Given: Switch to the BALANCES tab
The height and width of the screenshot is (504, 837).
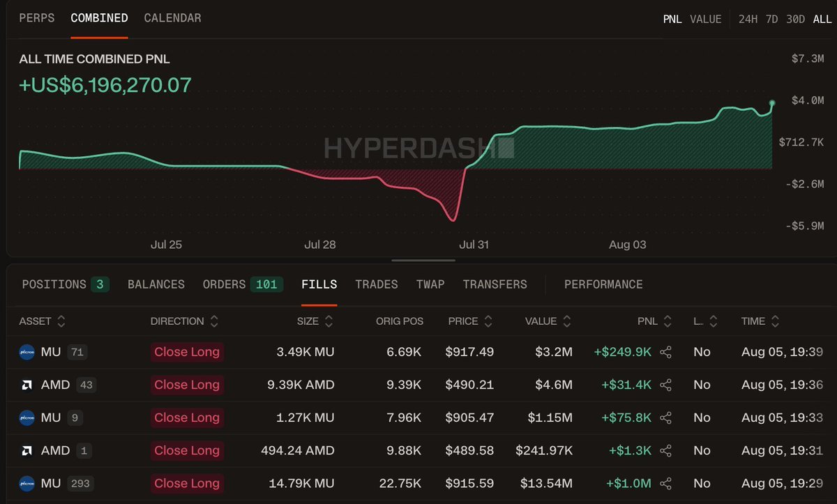Looking at the screenshot, I should (156, 284).
